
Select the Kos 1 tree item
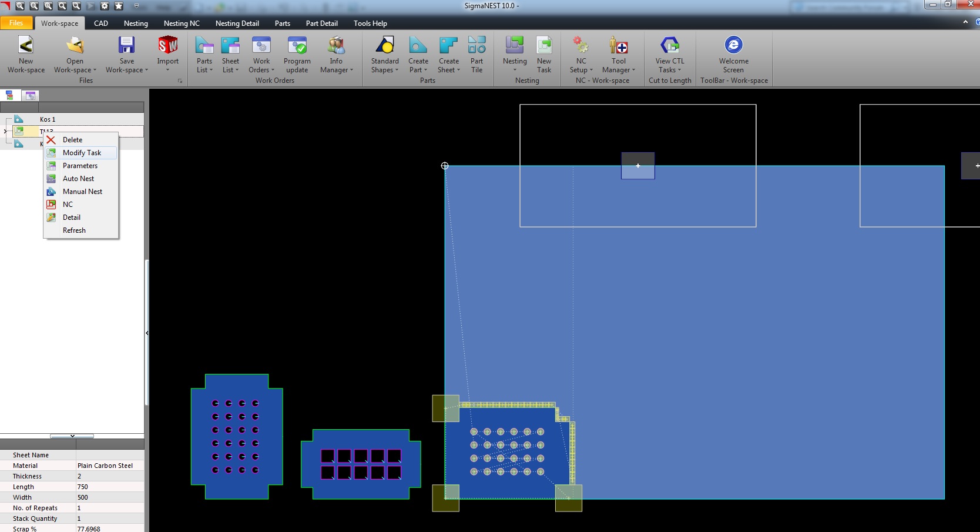(48, 119)
